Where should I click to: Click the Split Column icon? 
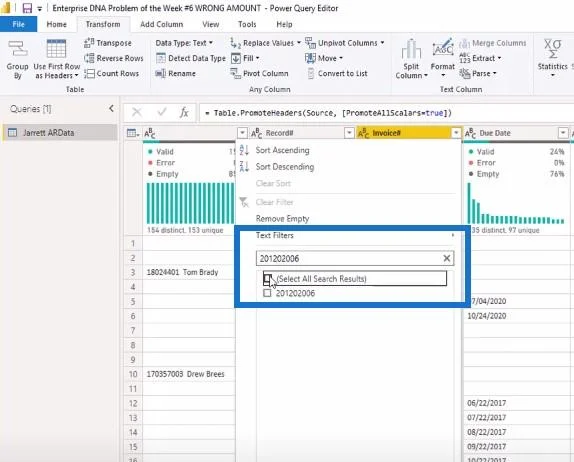(x=411, y=49)
